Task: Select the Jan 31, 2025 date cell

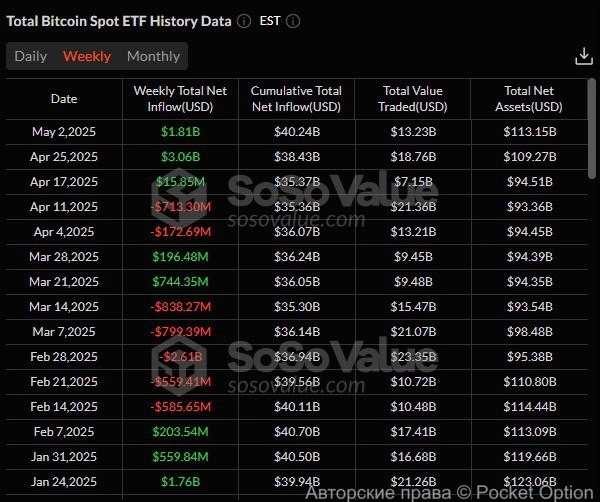Action: pyautogui.click(x=64, y=456)
